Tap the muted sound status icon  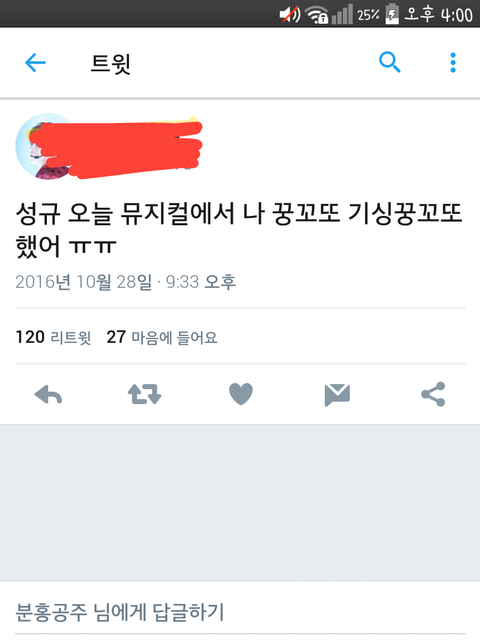click(290, 15)
